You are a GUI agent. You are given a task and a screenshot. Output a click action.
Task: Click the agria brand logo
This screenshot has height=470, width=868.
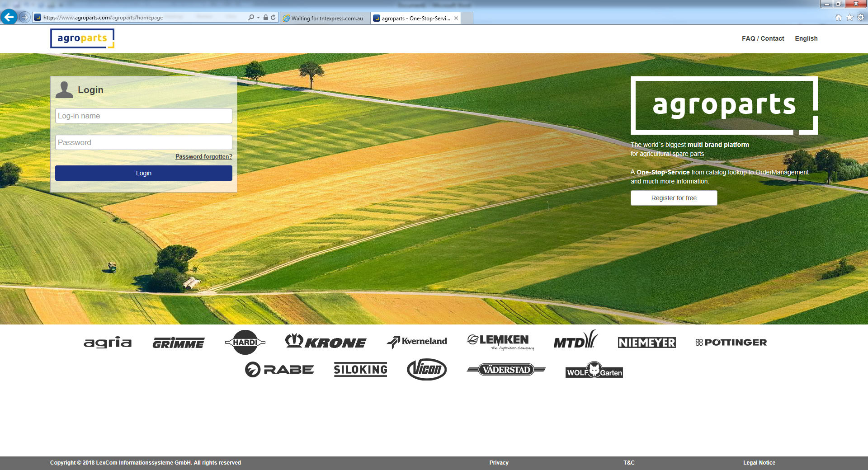click(108, 342)
